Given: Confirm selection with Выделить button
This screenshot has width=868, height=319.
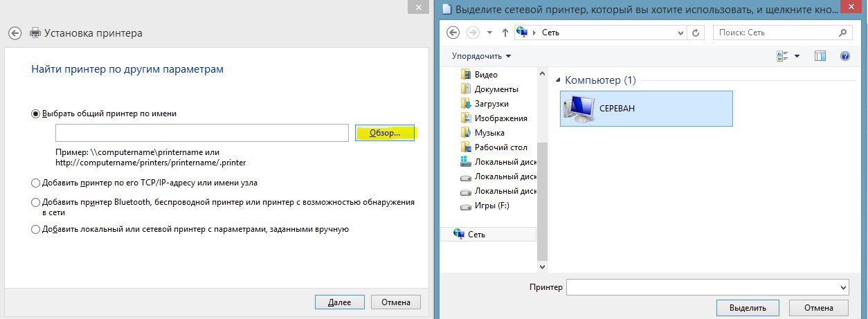Looking at the screenshot, I should 748,308.
